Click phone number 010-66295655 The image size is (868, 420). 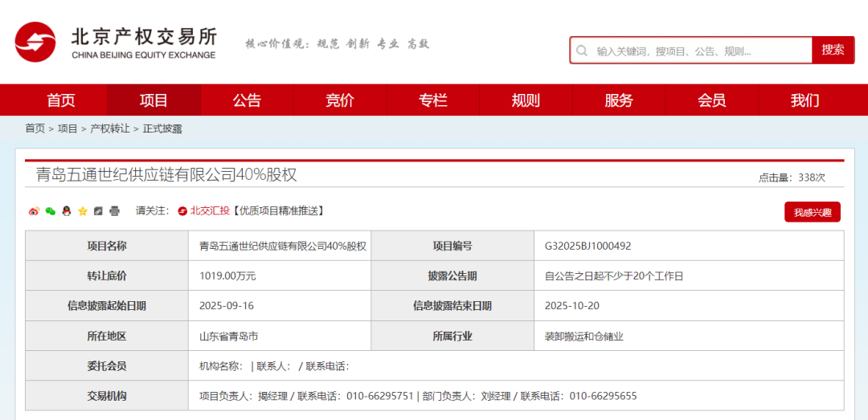pyautogui.click(x=603, y=396)
